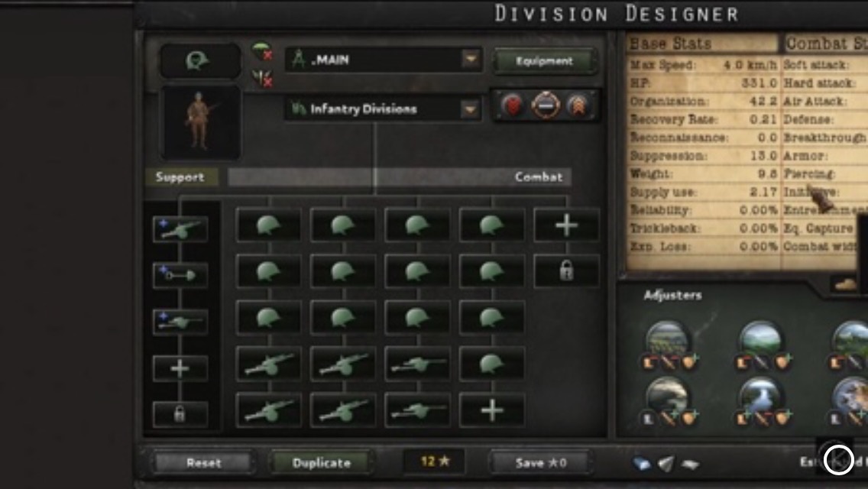Viewport: 868px width, 489px height.
Task: Select the support anti-tank company slot
Action: 180,322
